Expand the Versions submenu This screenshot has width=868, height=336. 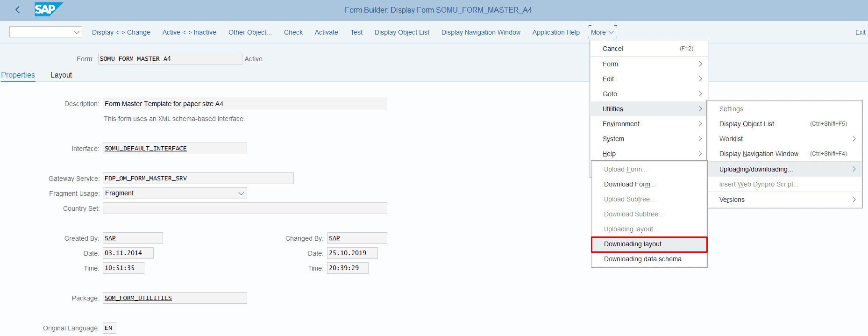784,200
